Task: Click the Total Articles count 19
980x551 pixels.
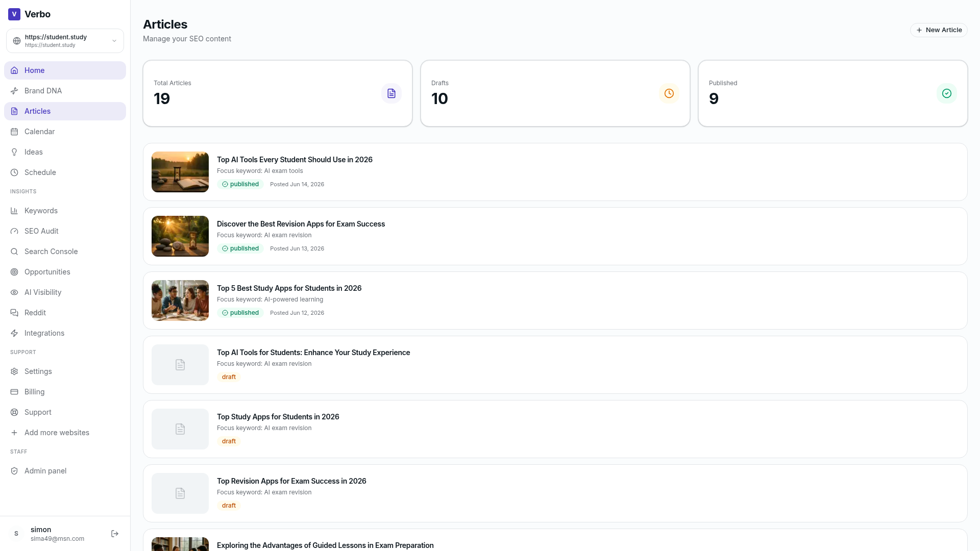Action: click(x=162, y=98)
